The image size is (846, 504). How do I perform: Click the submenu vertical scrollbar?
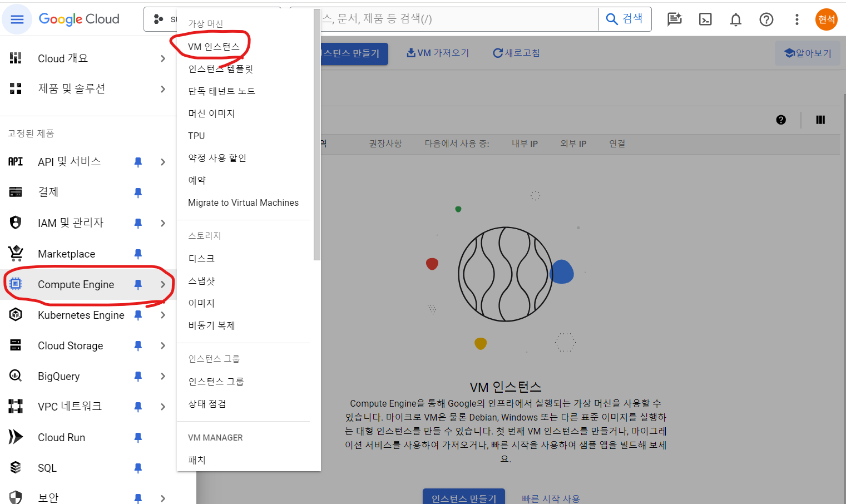coord(317,134)
